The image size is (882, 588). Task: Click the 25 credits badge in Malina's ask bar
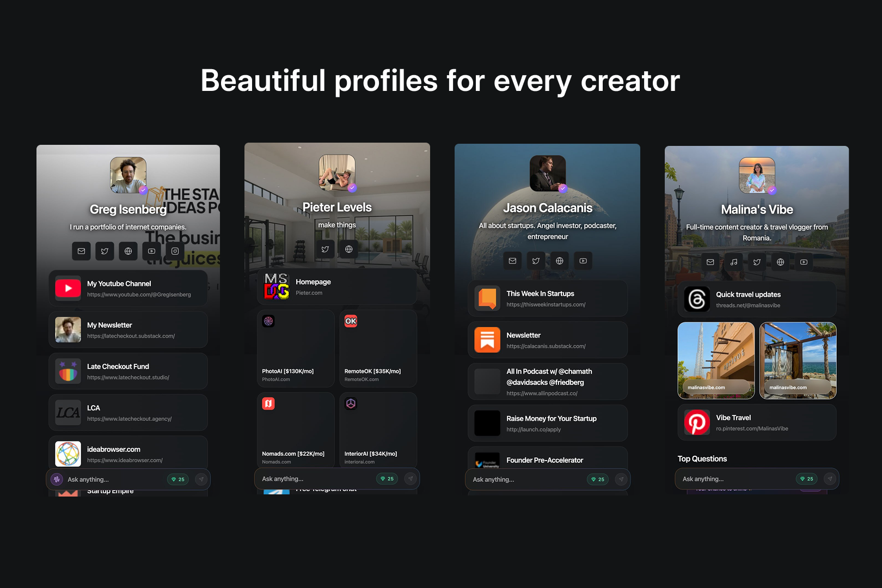[x=806, y=479]
